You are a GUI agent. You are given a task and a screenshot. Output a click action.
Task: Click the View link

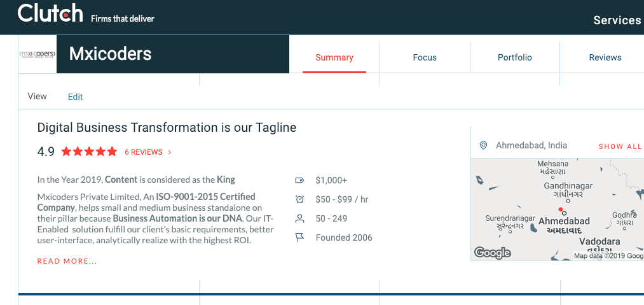[38, 96]
